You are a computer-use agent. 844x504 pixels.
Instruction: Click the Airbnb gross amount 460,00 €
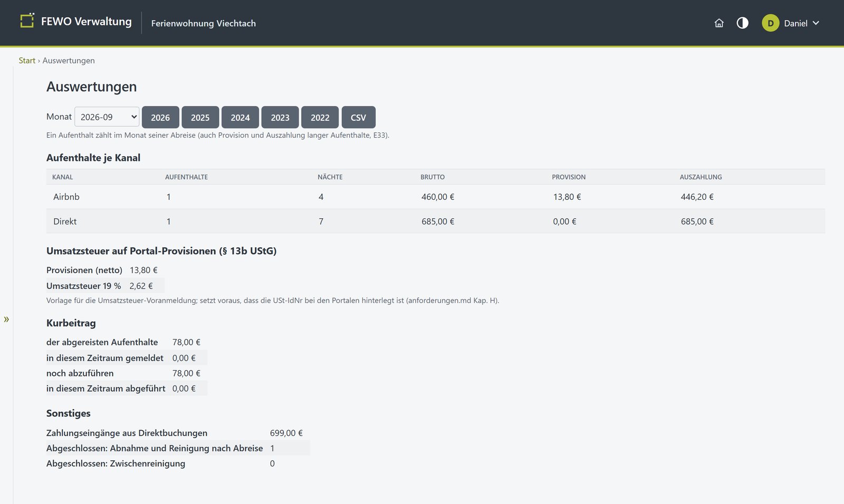pyautogui.click(x=438, y=197)
